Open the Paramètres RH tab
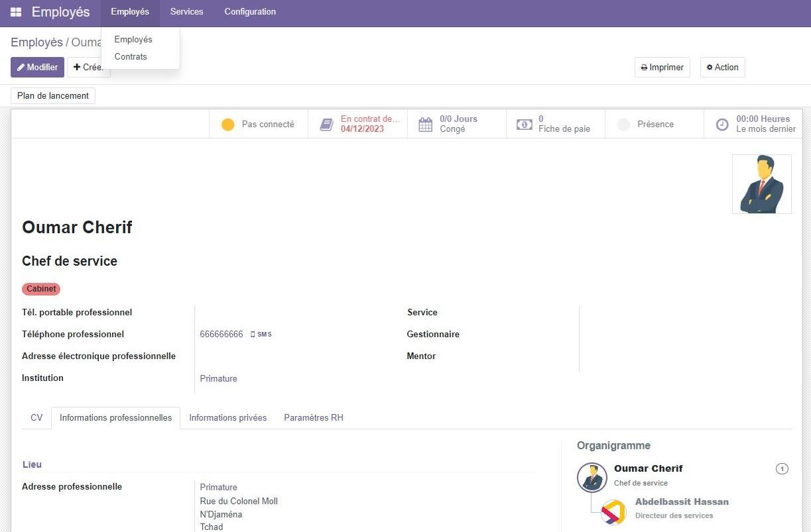This screenshot has height=532, width=811. pos(313,418)
